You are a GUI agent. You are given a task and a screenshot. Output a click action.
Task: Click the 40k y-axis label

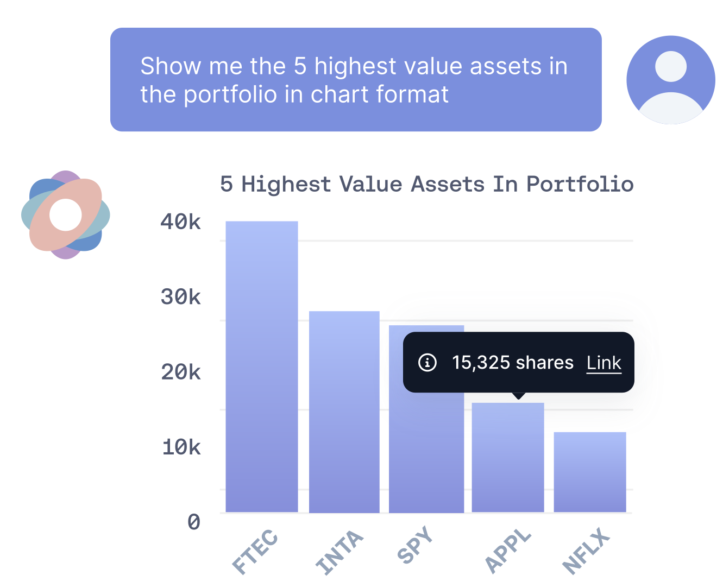point(180,222)
